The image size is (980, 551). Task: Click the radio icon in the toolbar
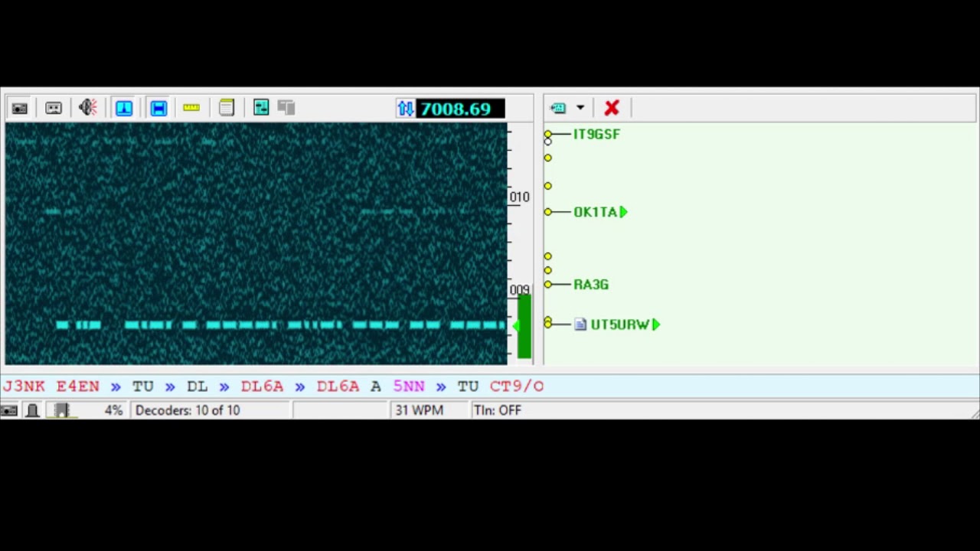coord(19,108)
